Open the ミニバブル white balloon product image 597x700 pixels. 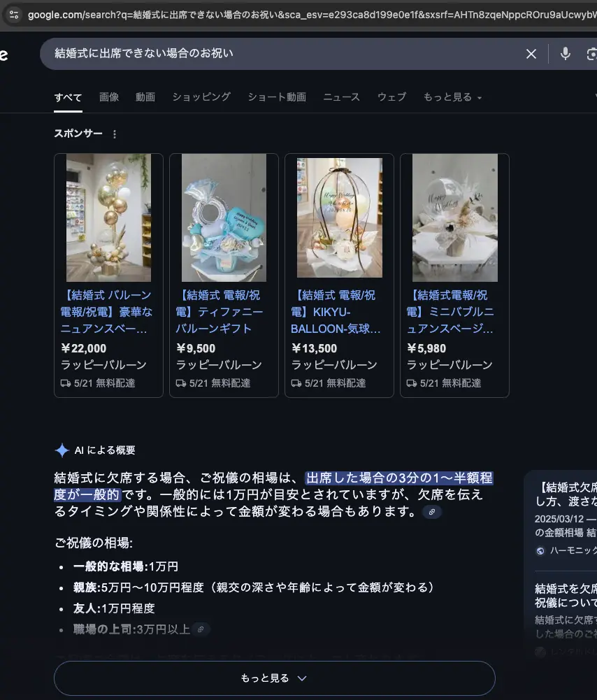click(x=454, y=217)
